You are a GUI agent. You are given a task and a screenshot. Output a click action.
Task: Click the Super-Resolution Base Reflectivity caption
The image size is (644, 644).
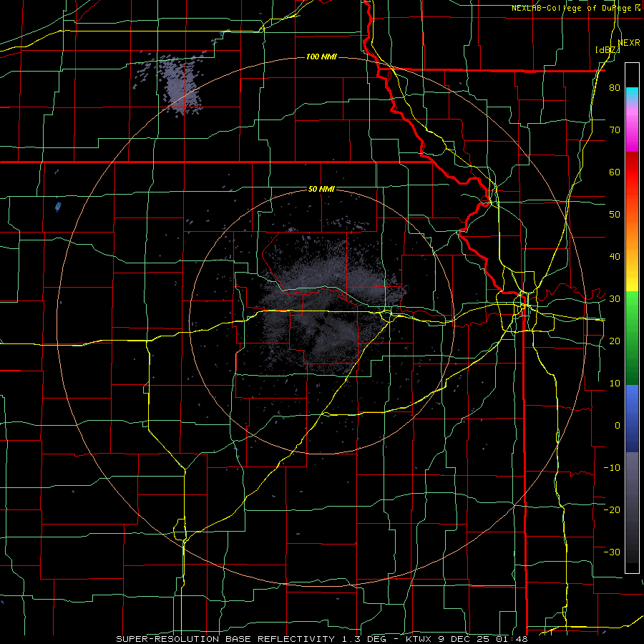pyautogui.click(x=321, y=639)
